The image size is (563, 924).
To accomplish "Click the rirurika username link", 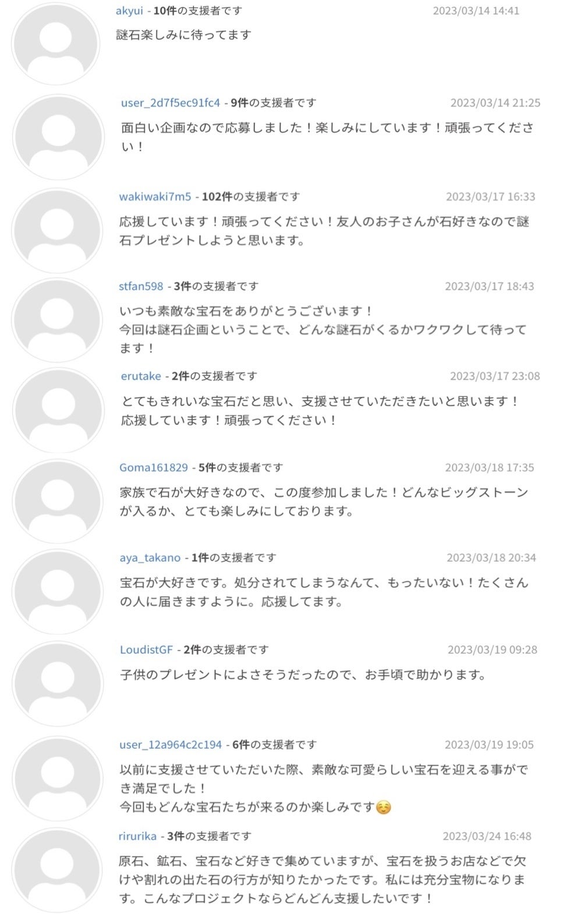I will [x=137, y=837].
